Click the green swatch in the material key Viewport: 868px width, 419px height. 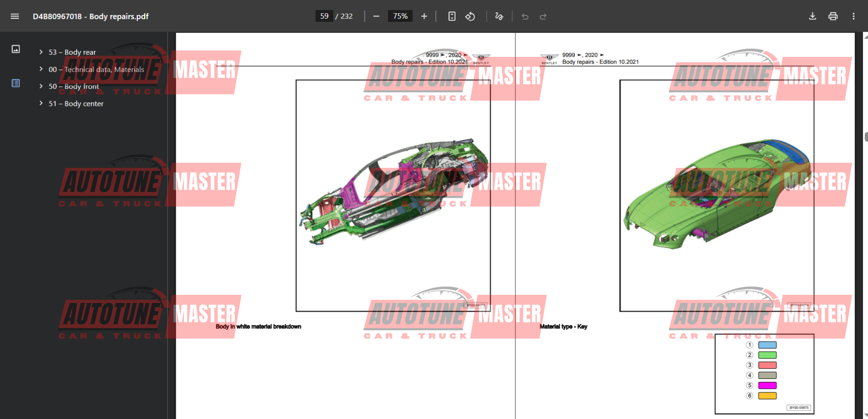tap(767, 355)
